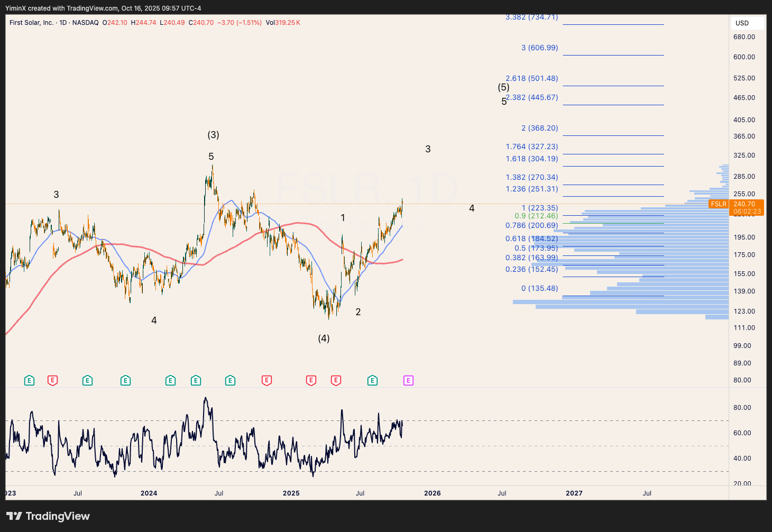772x532 pixels.
Task: Click the 06:02:23 bar countdown
Action: (747, 212)
